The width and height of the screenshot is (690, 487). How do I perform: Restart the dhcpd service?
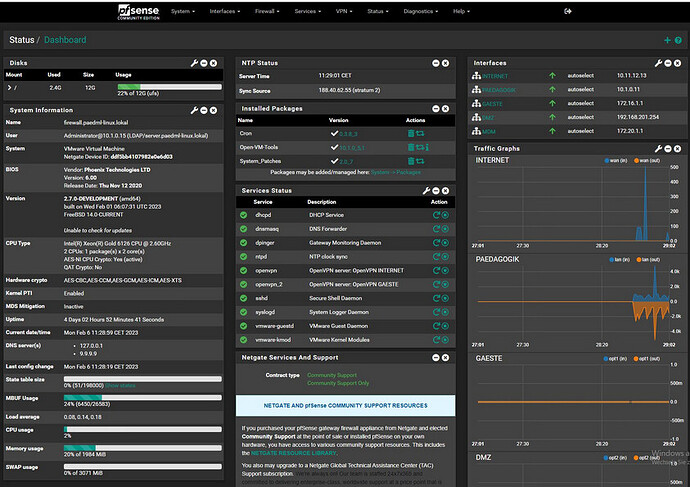[435, 214]
